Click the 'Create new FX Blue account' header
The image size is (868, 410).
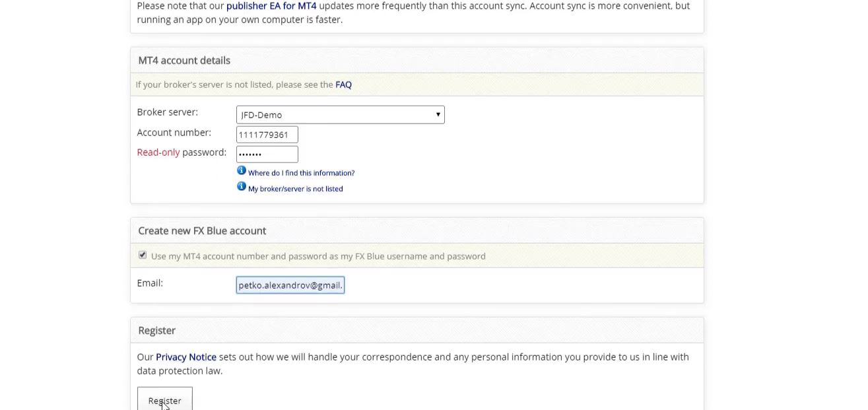(x=202, y=230)
